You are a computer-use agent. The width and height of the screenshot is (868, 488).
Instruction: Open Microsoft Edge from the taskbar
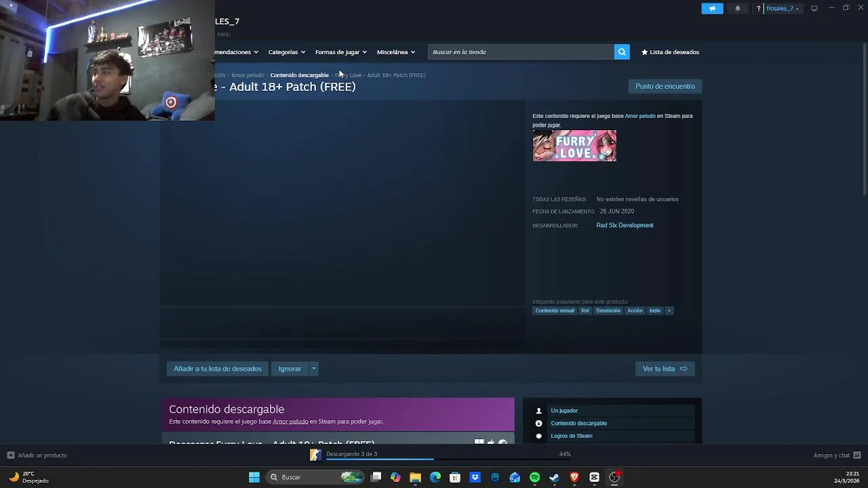[x=435, y=477]
